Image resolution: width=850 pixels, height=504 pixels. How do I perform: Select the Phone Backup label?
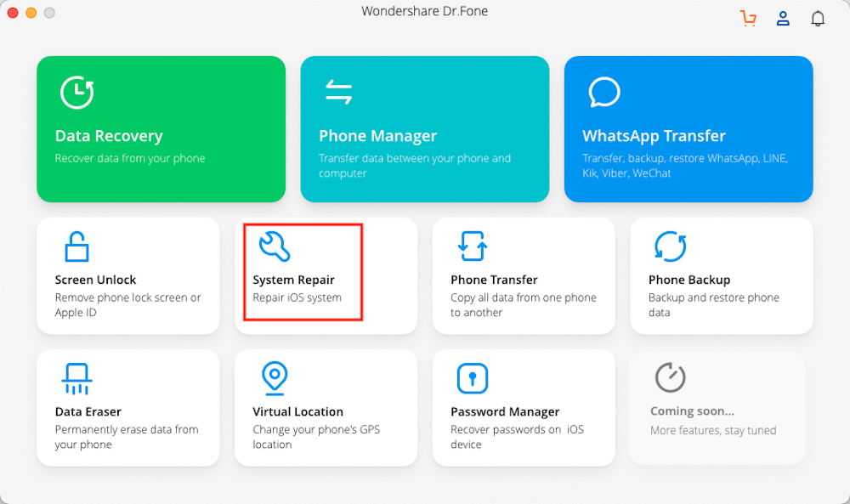pyautogui.click(x=689, y=280)
